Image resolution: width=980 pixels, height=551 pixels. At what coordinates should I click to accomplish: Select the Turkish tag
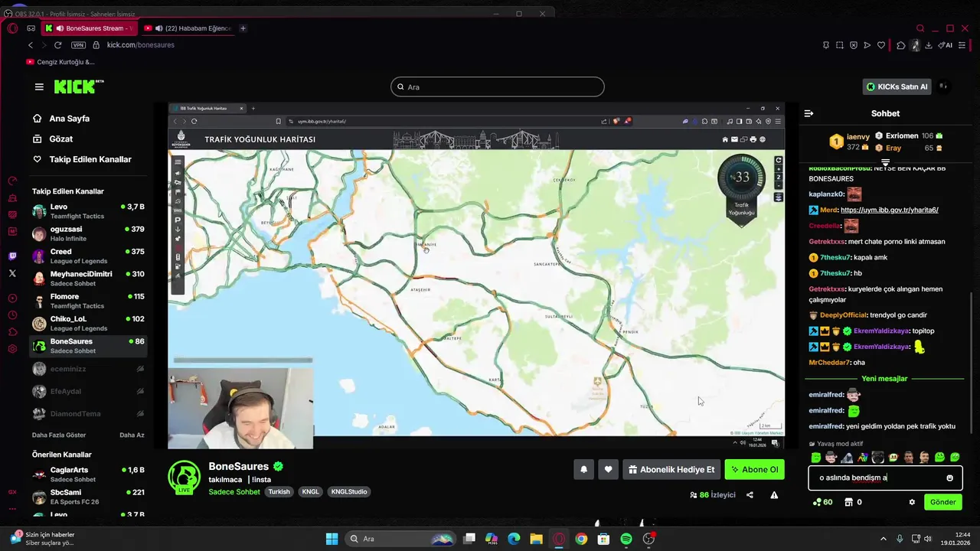click(279, 492)
